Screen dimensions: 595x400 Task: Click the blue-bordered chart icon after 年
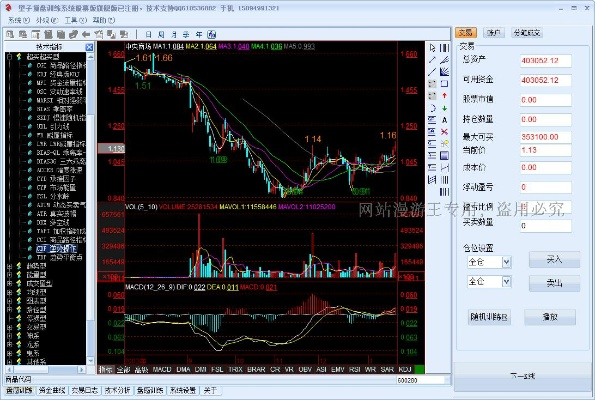pyautogui.click(x=212, y=35)
